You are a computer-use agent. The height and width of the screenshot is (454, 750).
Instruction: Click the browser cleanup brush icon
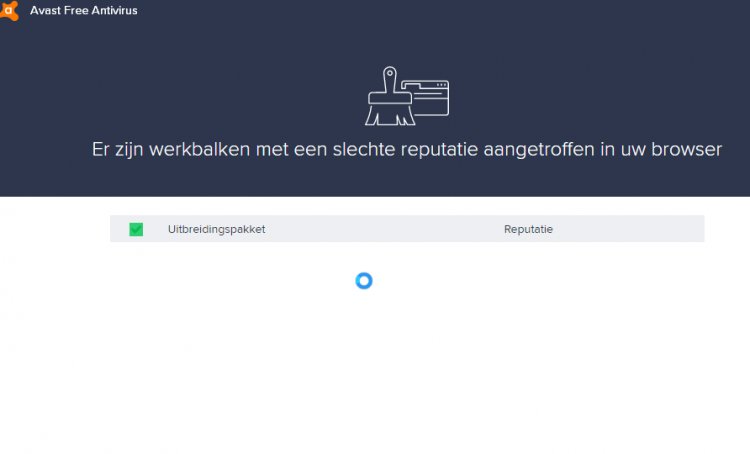click(x=407, y=96)
